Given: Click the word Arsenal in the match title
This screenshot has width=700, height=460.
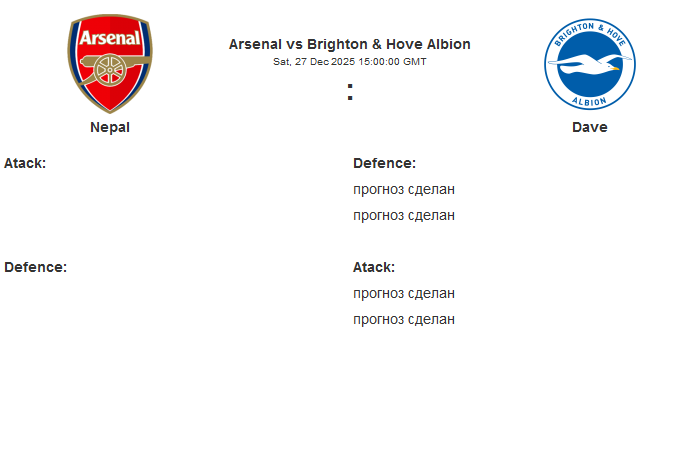Looking at the screenshot, I should (255, 44).
